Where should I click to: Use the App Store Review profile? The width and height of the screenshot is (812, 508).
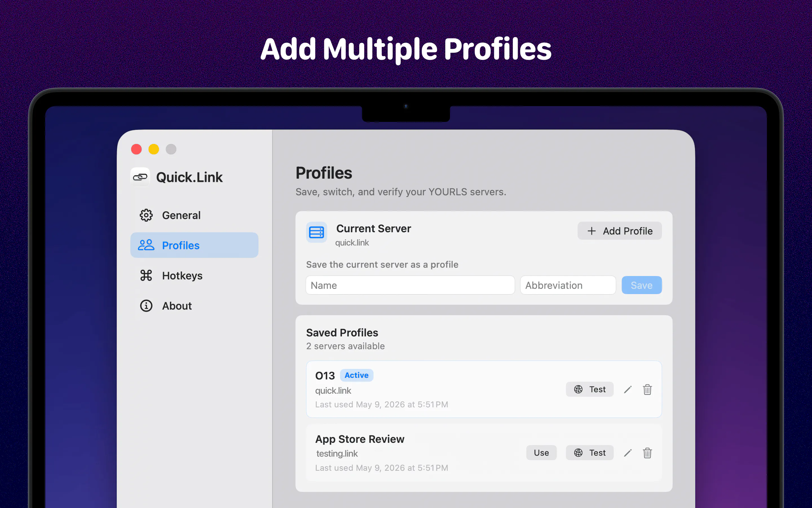pyautogui.click(x=541, y=453)
